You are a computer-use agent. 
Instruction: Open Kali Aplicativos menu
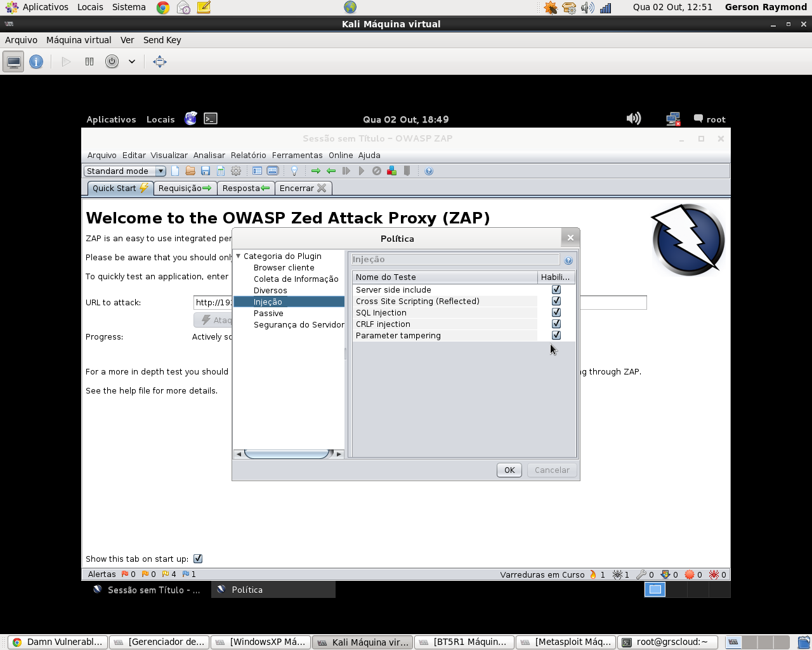pyautogui.click(x=111, y=119)
